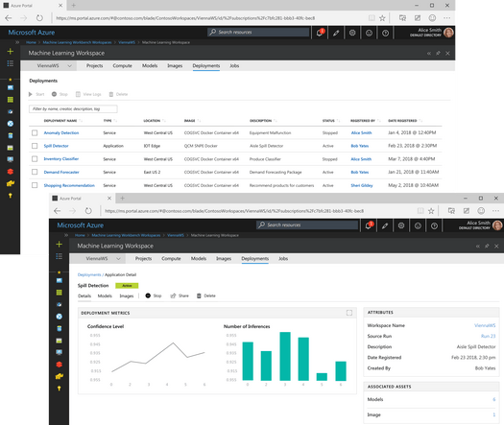This screenshot has height=425, width=504.
Task: Click Search resources box in front window
Action: (307, 225)
